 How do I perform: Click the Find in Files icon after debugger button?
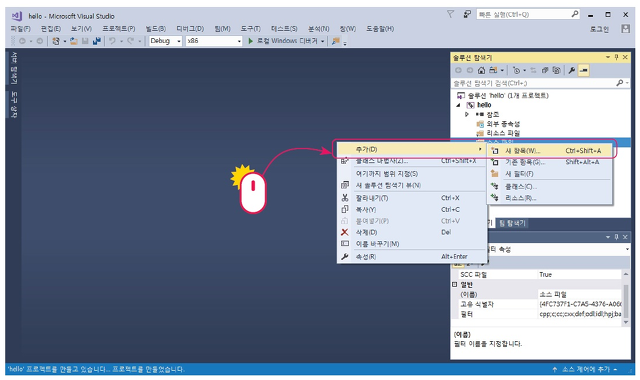[x=336, y=41]
